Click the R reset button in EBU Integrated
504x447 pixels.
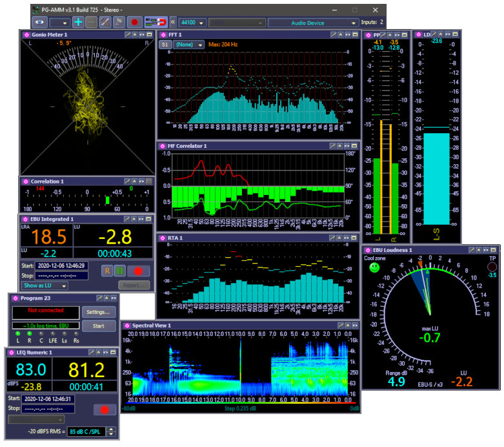coord(107,271)
